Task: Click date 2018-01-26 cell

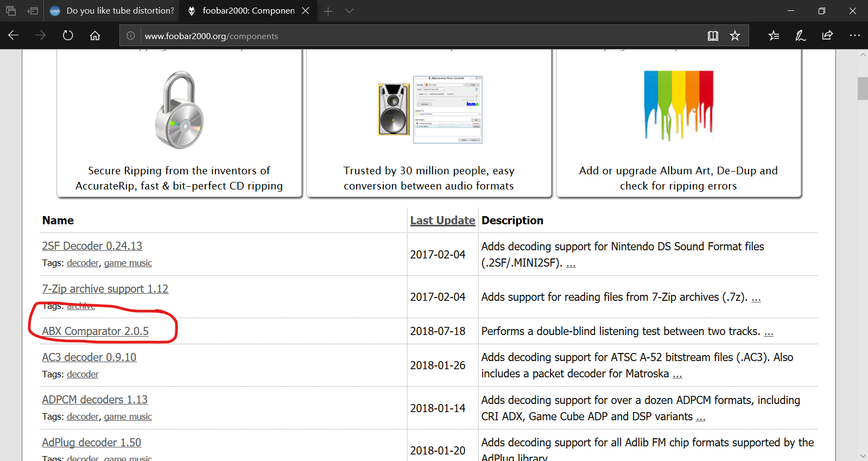Action: pos(438,365)
